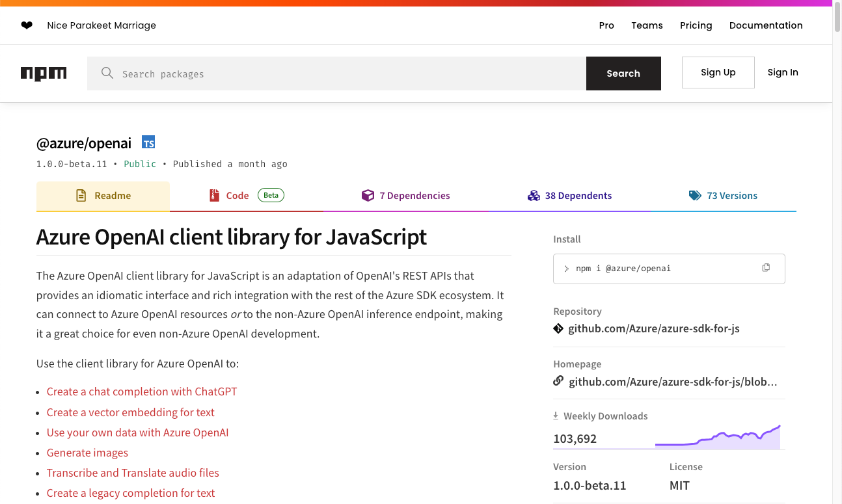Click the git icon next to the repository link

(558, 328)
